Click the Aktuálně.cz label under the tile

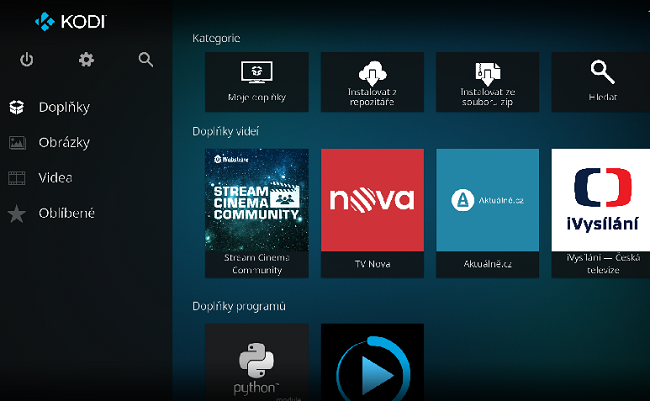pyautogui.click(x=488, y=264)
